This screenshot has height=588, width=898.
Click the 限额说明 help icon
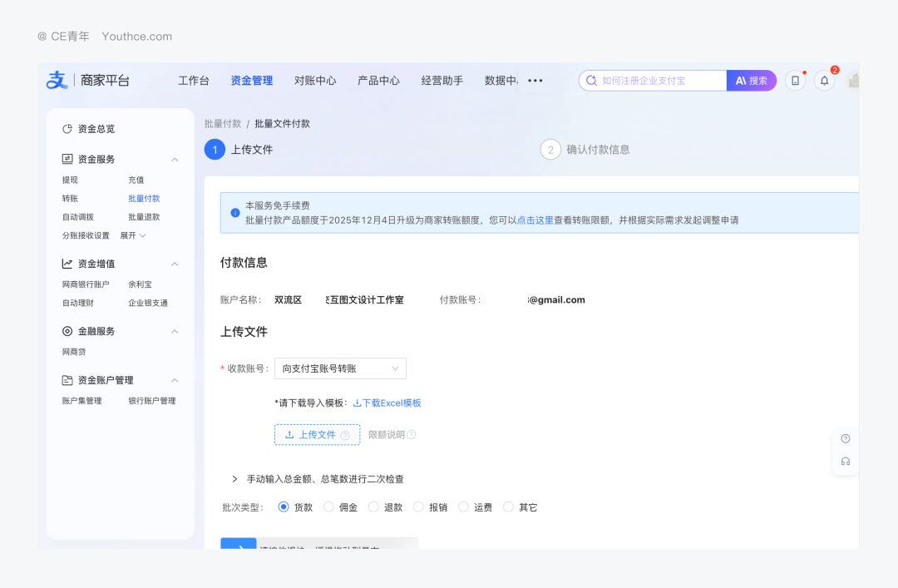click(411, 435)
